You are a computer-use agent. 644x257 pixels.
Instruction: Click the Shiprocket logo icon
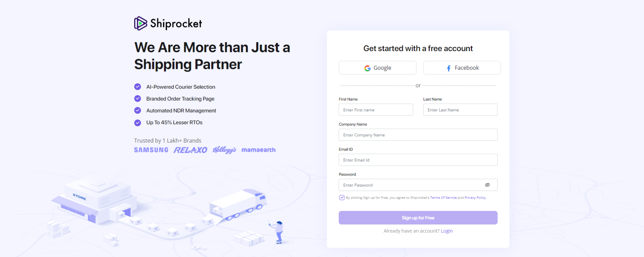point(141,24)
